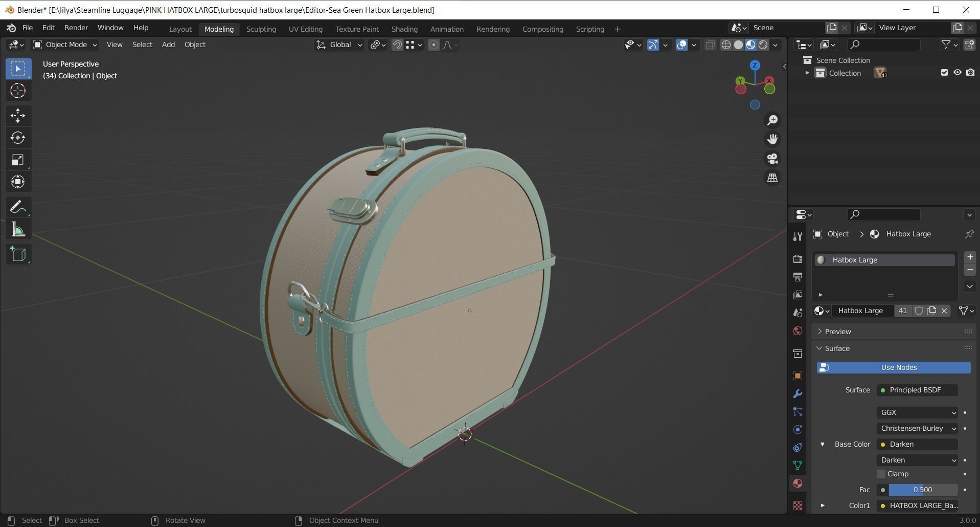
Task: Expand the Color1 node input
Action: 823,506
